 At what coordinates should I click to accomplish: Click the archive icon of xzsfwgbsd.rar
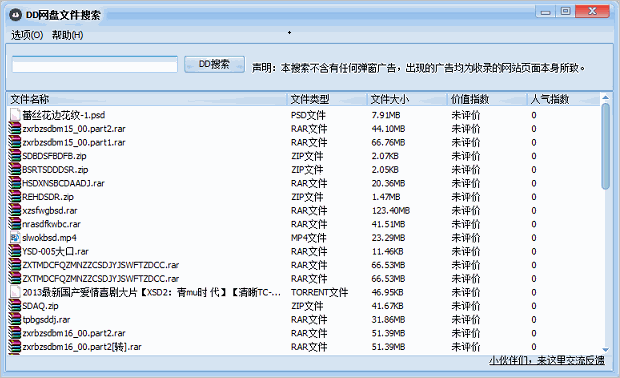tap(15, 210)
